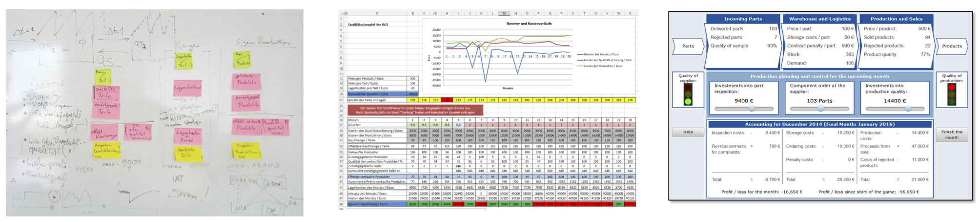
Task: Click the chart title Gewinn- und Kostenverläufe
Action: [x=529, y=23]
